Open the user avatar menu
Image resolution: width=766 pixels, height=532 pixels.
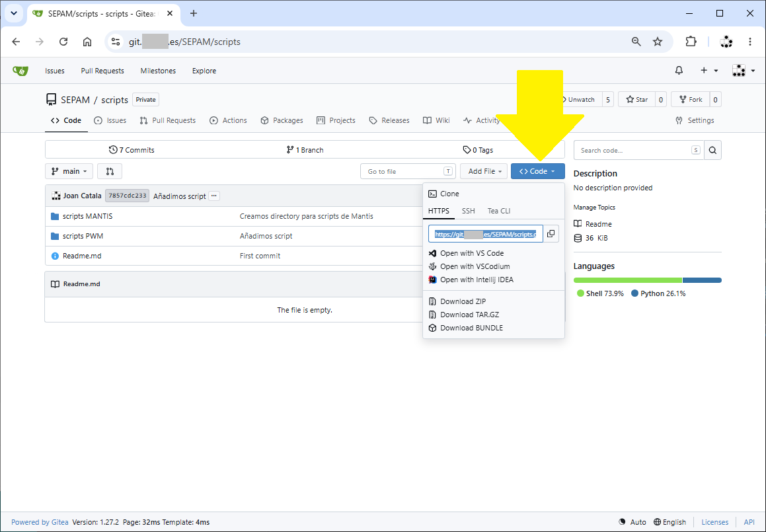[744, 71]
